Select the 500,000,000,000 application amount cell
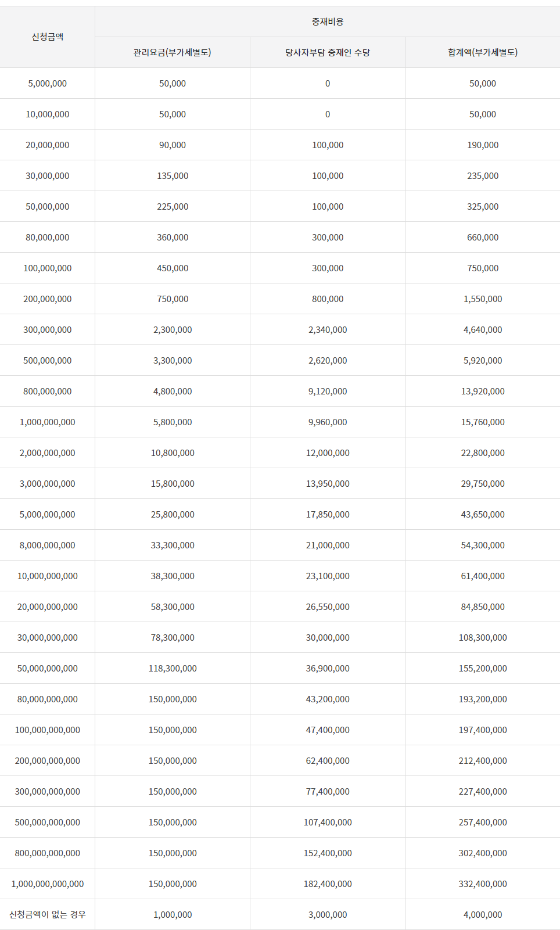The image size is (560, 930). [48, 822]
